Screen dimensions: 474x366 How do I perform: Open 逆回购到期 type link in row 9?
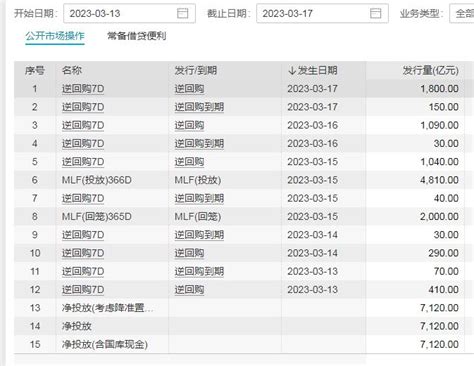point(199,235)
